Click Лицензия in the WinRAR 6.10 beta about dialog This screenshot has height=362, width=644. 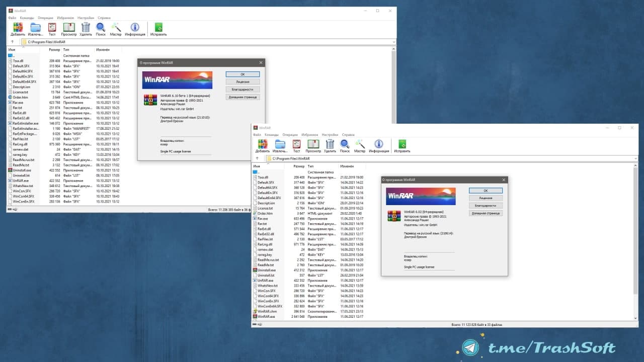tap(243, 81)
